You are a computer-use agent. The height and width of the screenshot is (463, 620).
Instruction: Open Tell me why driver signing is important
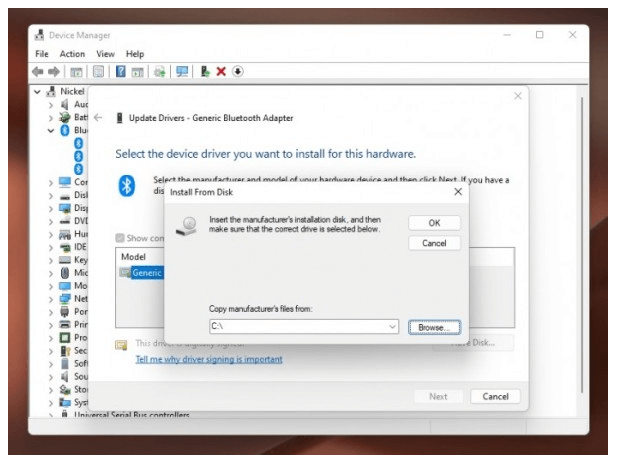tap(209, 359)
